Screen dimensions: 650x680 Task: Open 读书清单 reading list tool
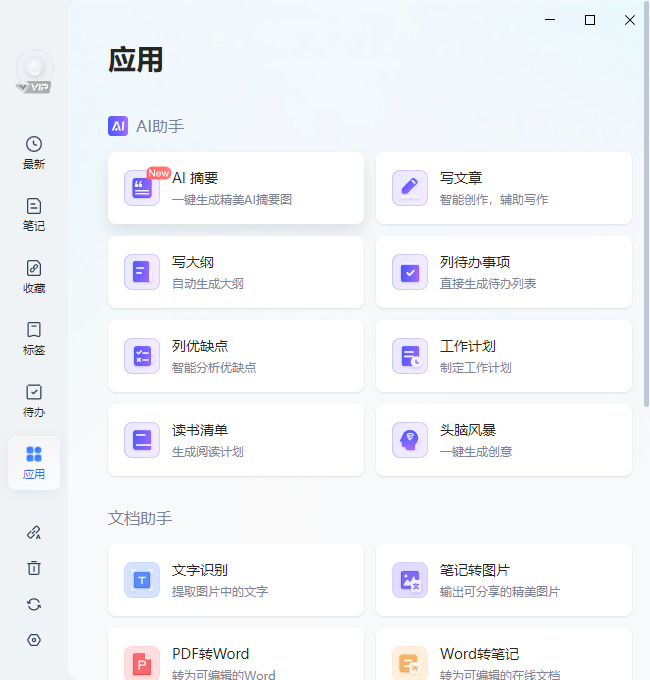tap(235, 440)
